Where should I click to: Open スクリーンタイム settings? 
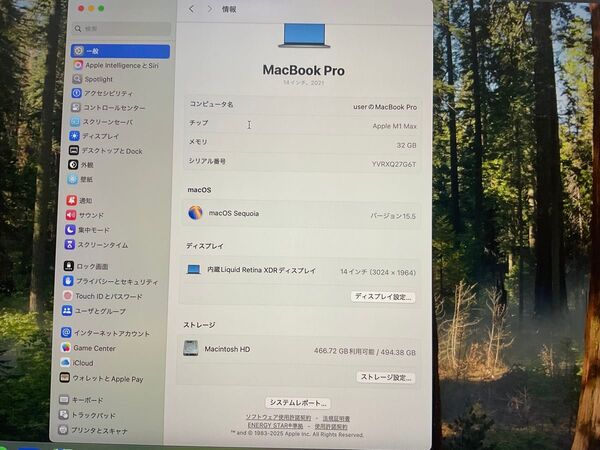[96, 245]
